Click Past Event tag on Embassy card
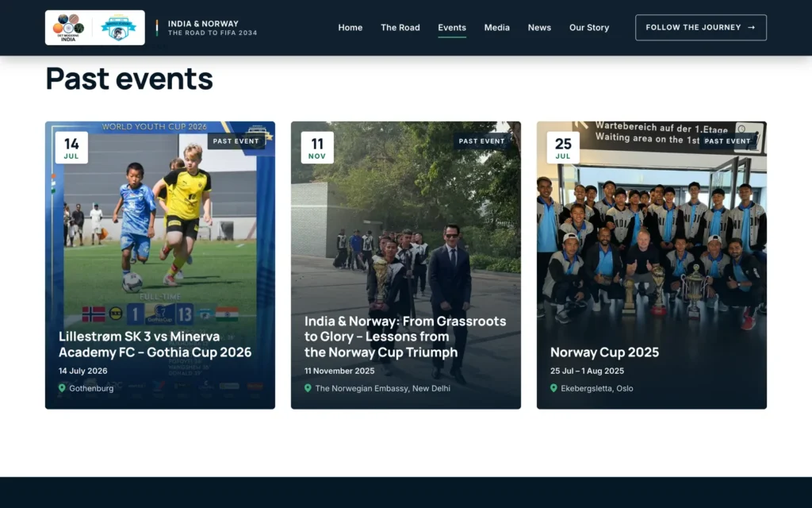The height and width of the screenshot is (508, 812). tap(481, 141)
